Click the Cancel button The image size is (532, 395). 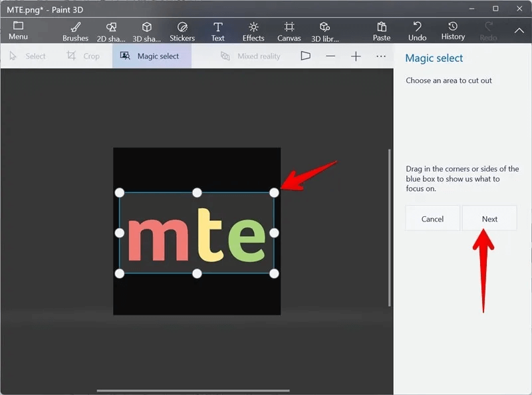pyautogui.click(x=432, y=219)
